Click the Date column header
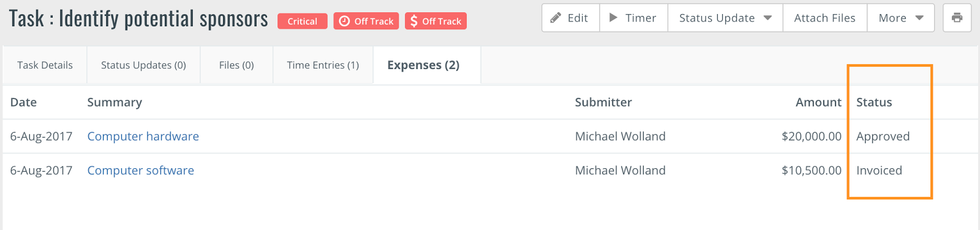This screenshot has width=980, height=230. click(23, 102)
